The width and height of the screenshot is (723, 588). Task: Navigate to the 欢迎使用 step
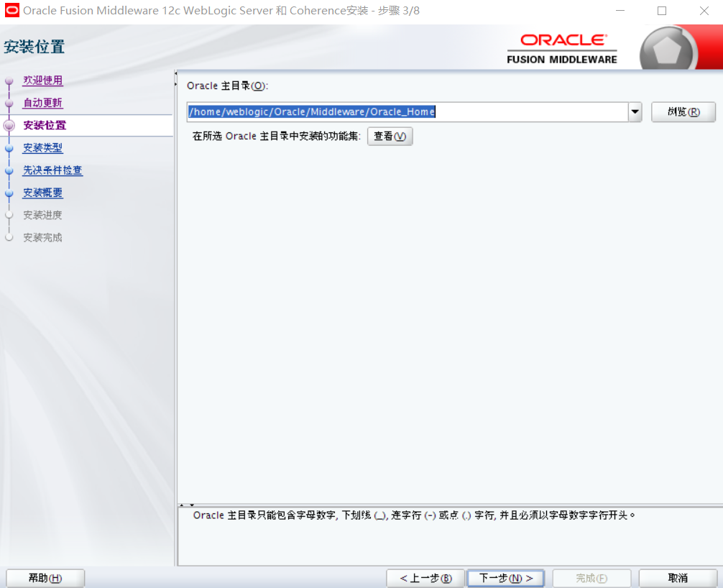click(x=42, y=81)
